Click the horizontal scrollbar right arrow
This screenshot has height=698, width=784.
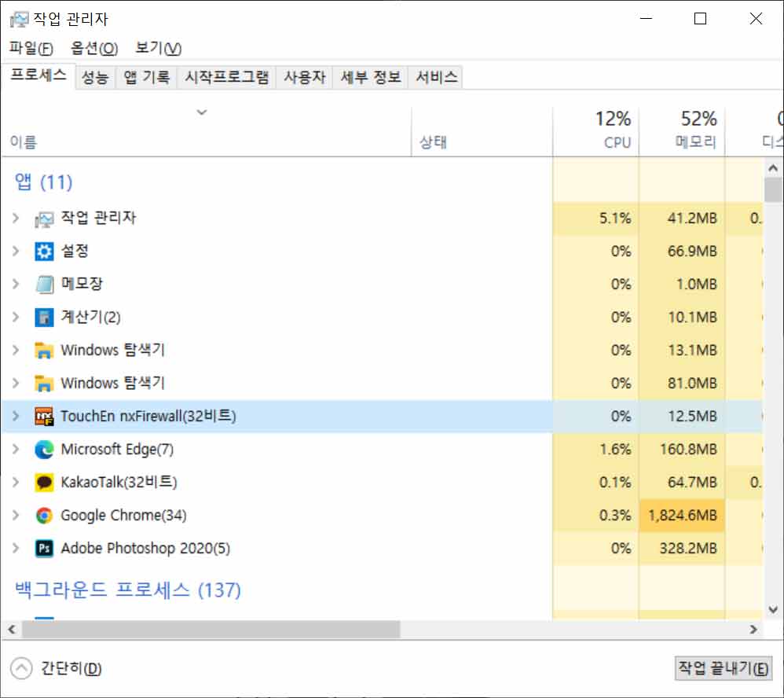click(753, 630)
